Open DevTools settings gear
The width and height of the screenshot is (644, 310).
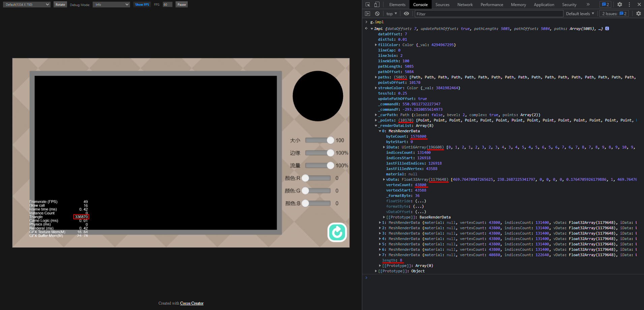point(620,5)
